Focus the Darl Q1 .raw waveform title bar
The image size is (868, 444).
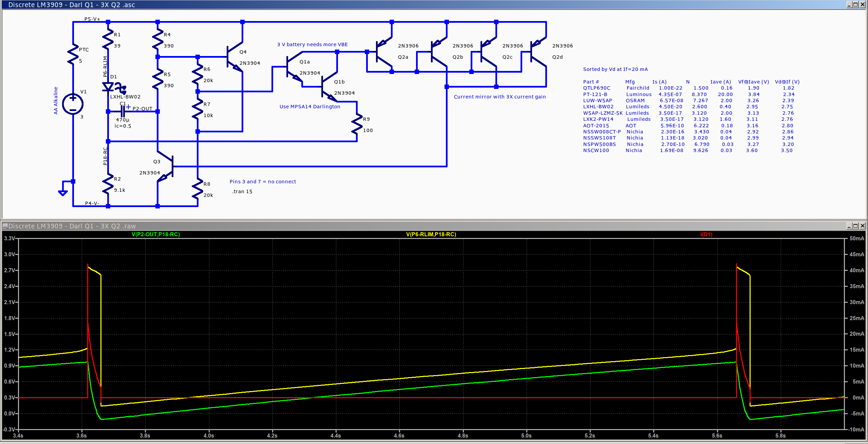(238, 225)
